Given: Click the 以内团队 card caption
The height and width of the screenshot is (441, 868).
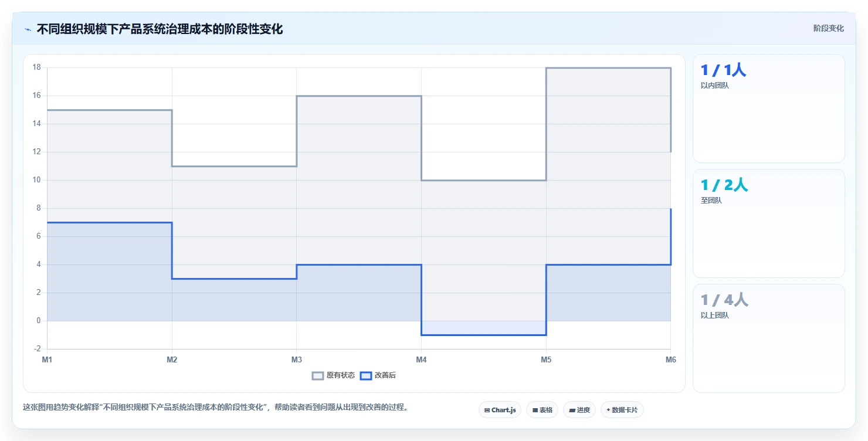Looking at the screenshot, I should 715,86.
